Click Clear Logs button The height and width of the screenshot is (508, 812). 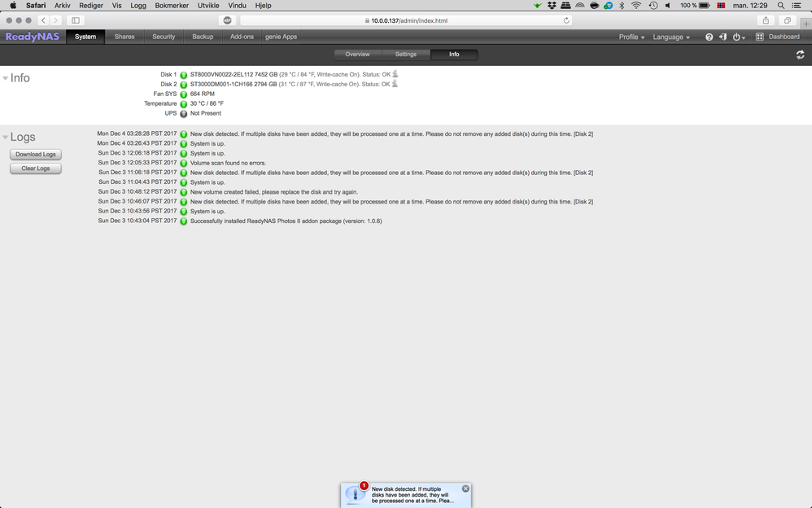36,169
